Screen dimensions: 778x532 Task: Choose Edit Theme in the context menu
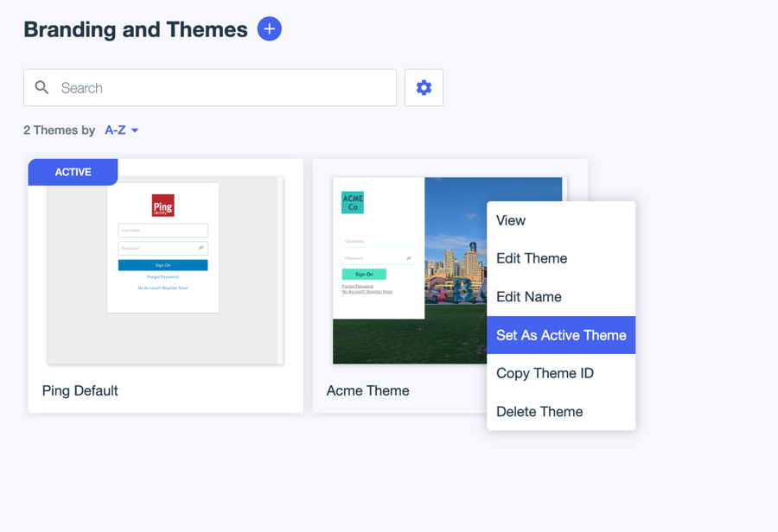point(532,258)
